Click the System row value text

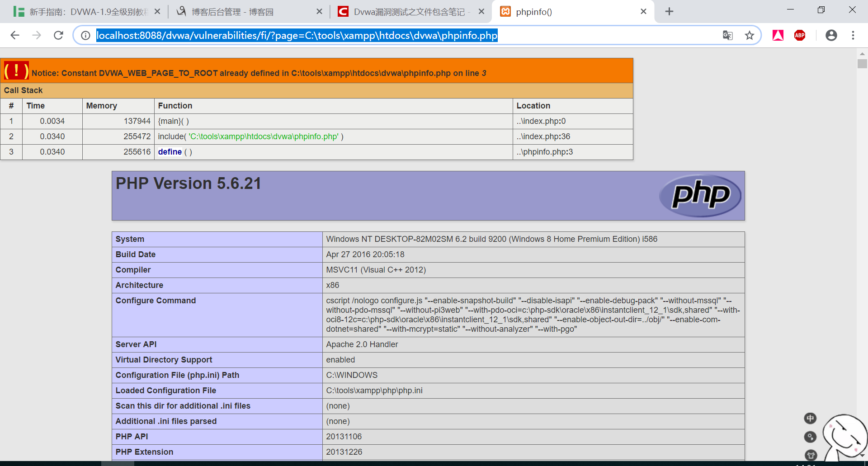[492, 239]
